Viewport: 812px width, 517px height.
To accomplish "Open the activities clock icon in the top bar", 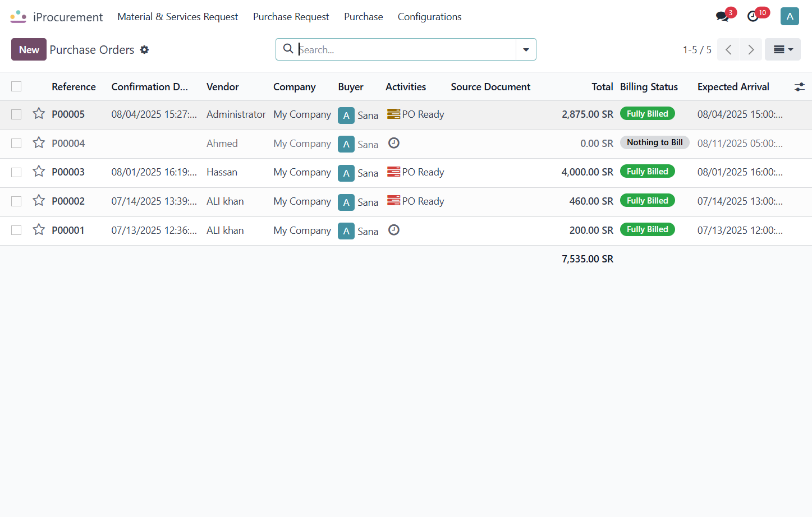I will coord(753,17).
